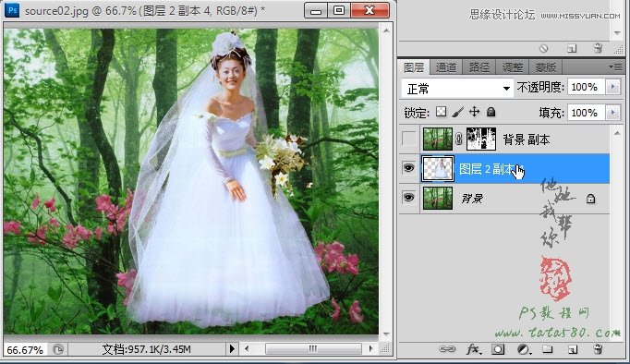Open the blend mode 正常 dropdown
The width and height of the screenshot is (630, 364).
tap(457, 88)
